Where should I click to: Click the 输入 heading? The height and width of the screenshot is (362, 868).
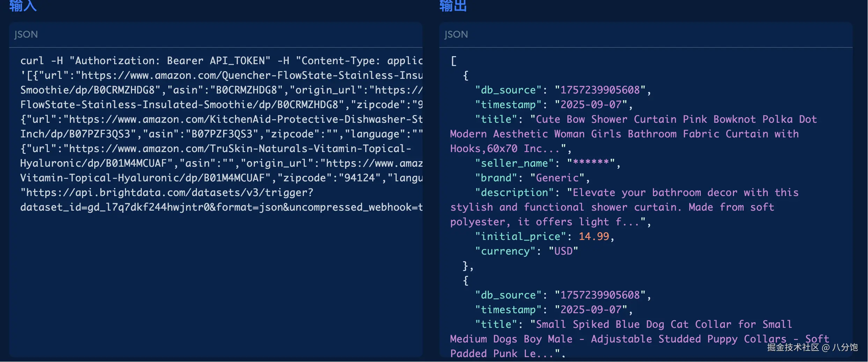(23, 6)
